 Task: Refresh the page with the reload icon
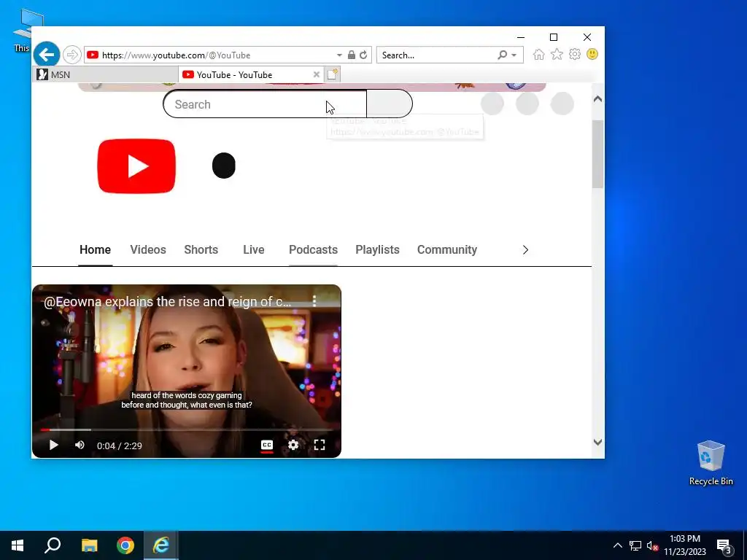click(x=363, y=55)
